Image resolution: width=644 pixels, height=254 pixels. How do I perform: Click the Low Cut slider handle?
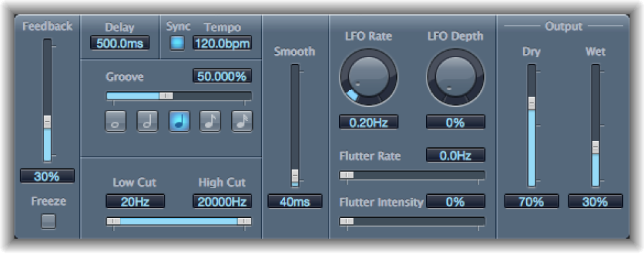(114, 221)
